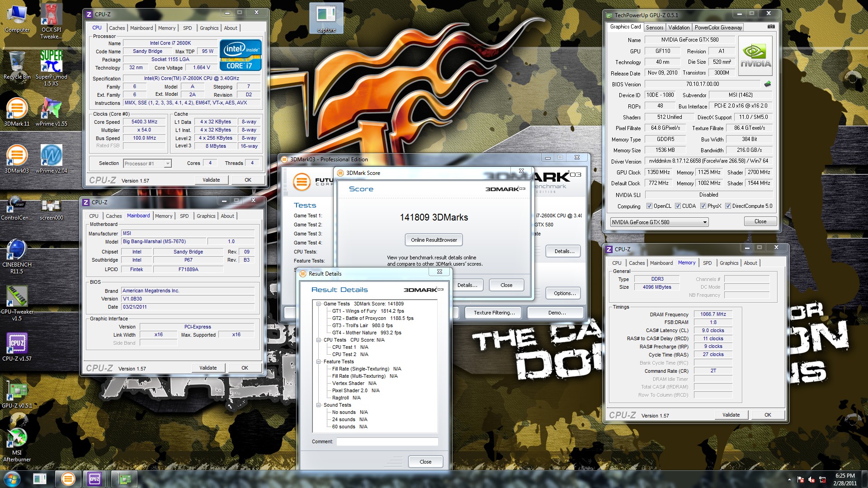Screen dimensions: 868x488
Task: Open the capture file on the desktop
Action: (x=326, y=18)
